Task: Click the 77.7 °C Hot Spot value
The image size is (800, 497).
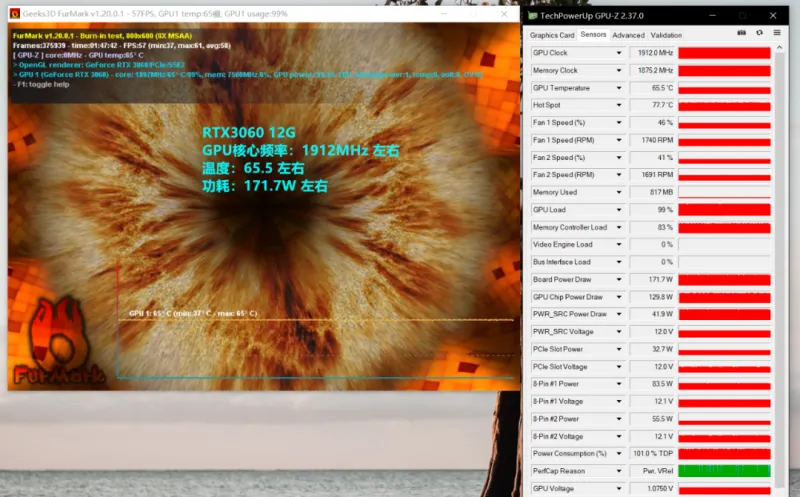Action: [653, 105]
